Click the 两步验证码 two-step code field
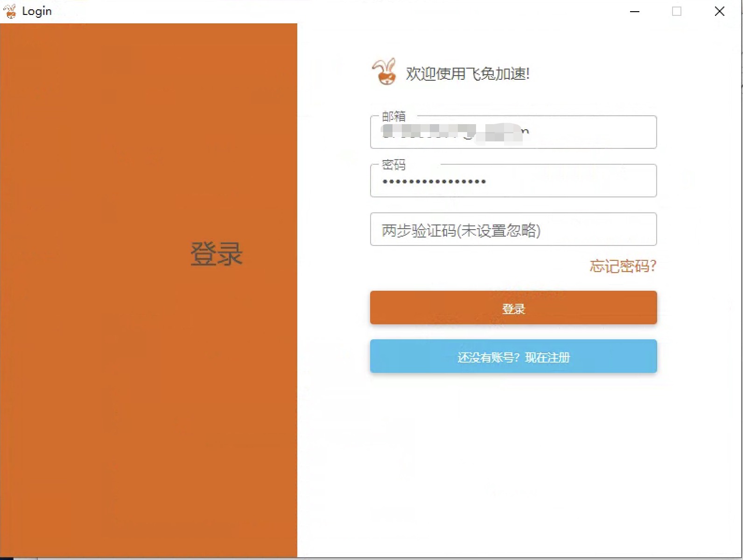The image size is (743, 560). tap(513, 229)
